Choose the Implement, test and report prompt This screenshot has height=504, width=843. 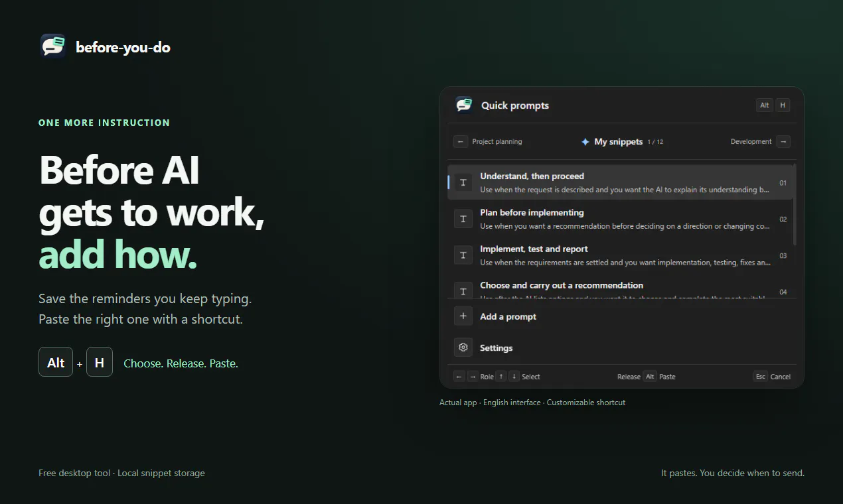click(620, 255)
